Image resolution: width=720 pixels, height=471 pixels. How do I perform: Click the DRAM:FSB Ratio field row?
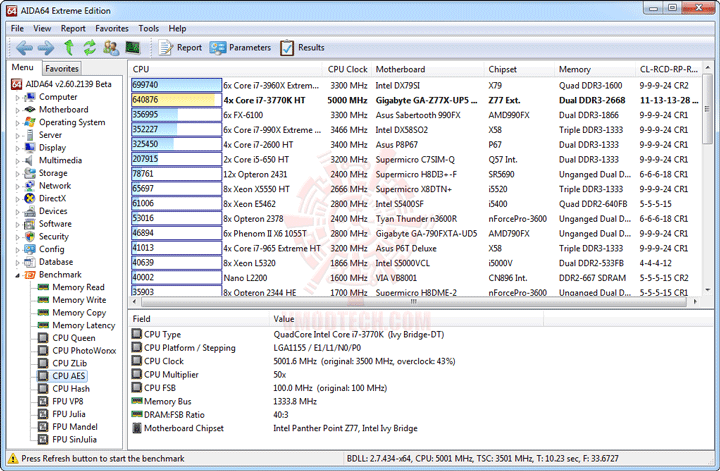click(338, 415)
